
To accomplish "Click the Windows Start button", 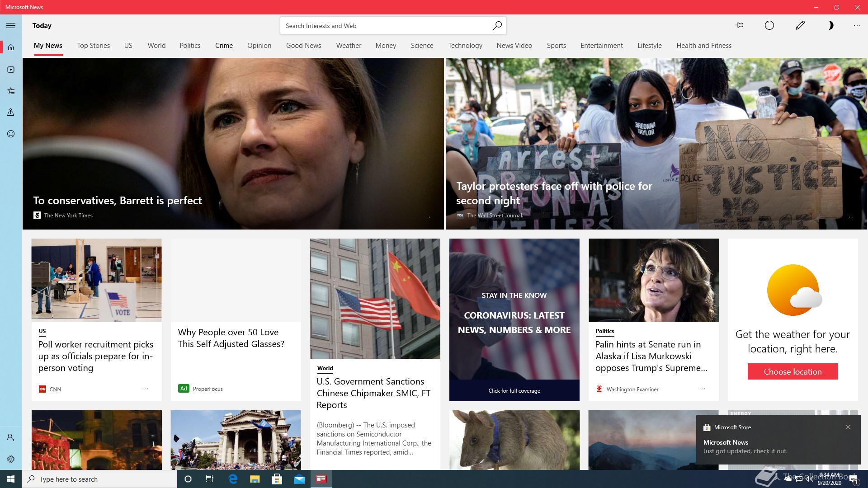I will 11,479.
